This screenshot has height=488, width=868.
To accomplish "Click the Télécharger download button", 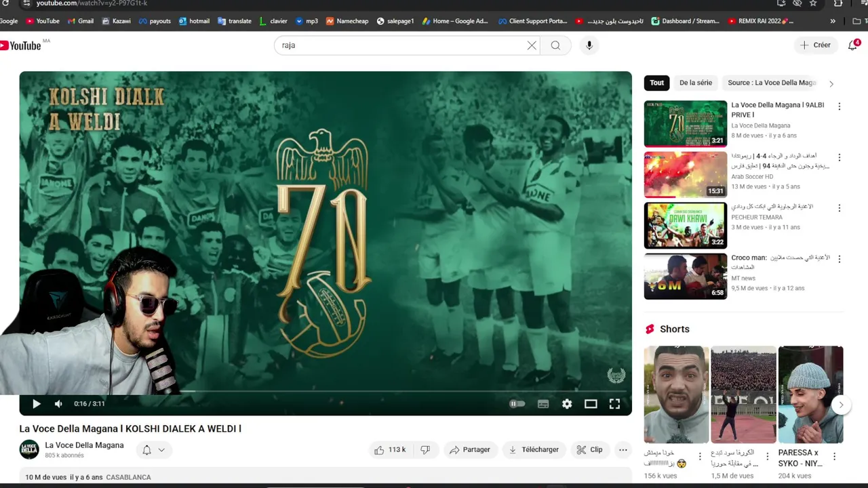I will pos(534,449).
